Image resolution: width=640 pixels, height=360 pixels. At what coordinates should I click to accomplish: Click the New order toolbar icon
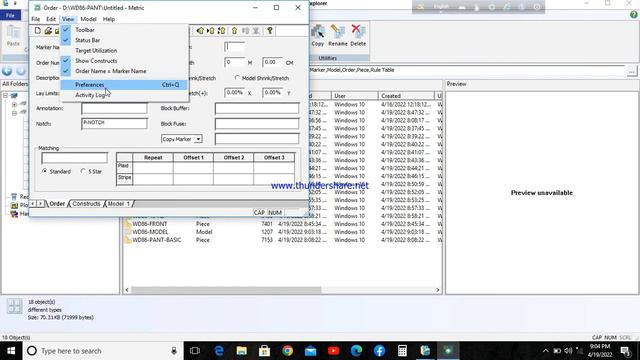(38, 31)
